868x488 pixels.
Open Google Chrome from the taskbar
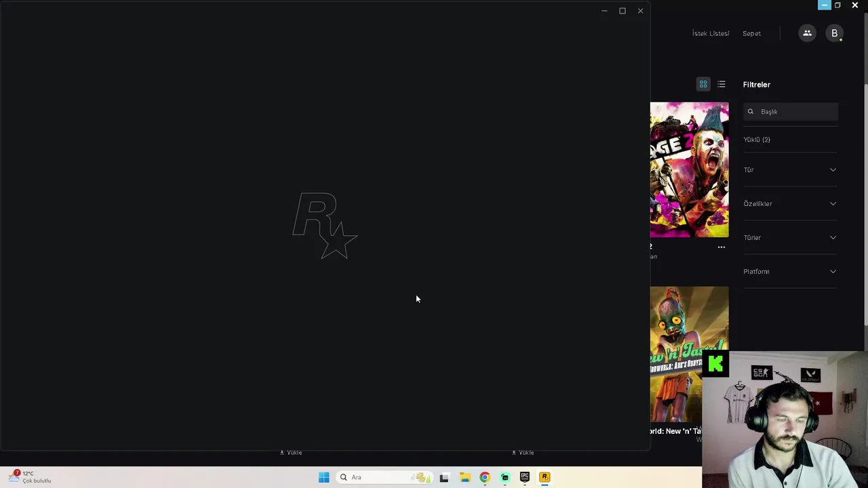484,477
